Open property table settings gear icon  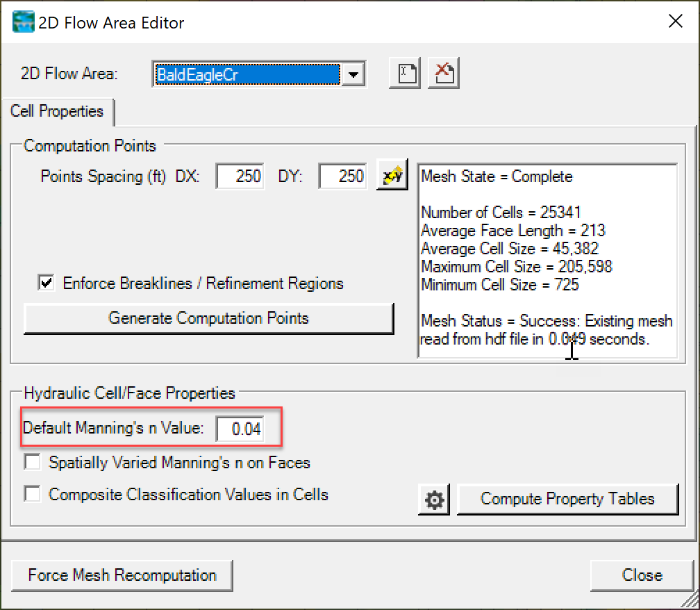point(435,500)
